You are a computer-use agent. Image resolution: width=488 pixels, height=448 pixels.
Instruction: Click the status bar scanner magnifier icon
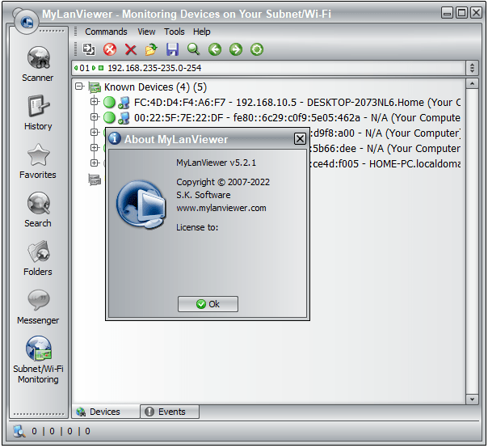coord(19,431)
